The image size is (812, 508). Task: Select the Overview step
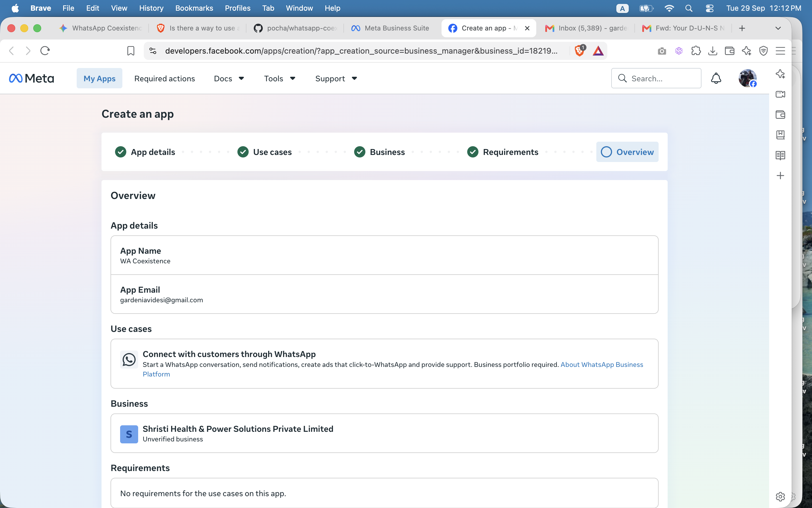tap(627, 152)
